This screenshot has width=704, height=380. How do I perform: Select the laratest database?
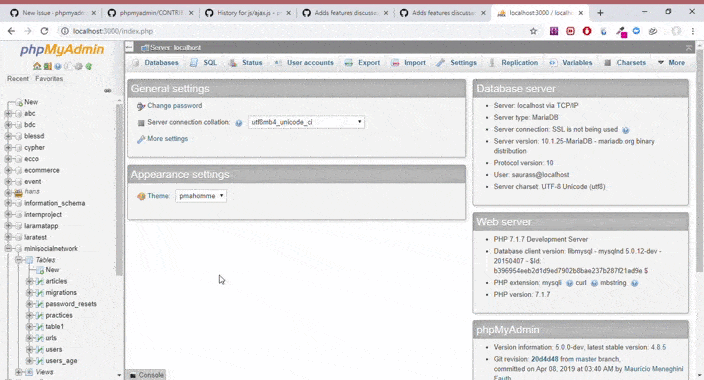[35, 238]
